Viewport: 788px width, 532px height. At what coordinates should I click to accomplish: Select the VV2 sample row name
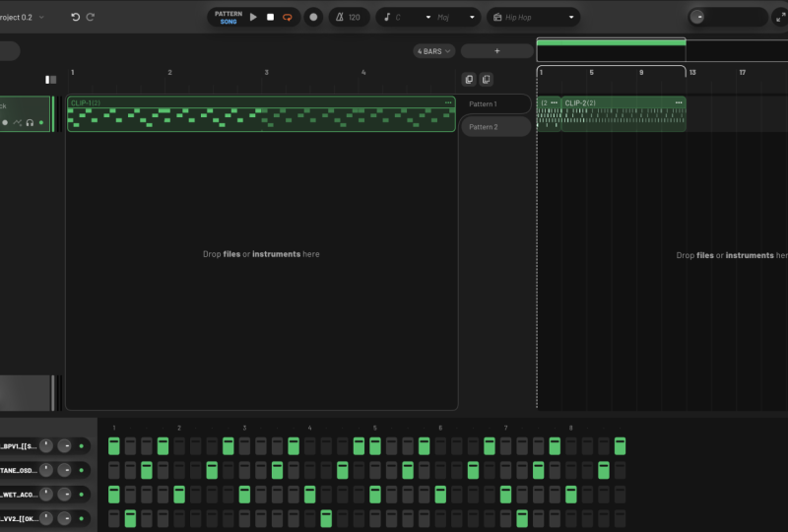point(19,518)
